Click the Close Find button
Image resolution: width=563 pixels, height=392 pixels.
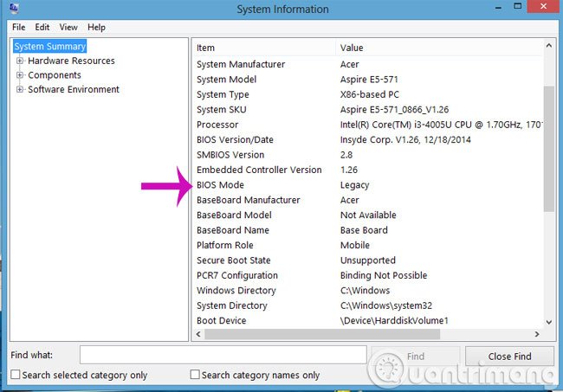pyautogui.click(x=509, y=357)
